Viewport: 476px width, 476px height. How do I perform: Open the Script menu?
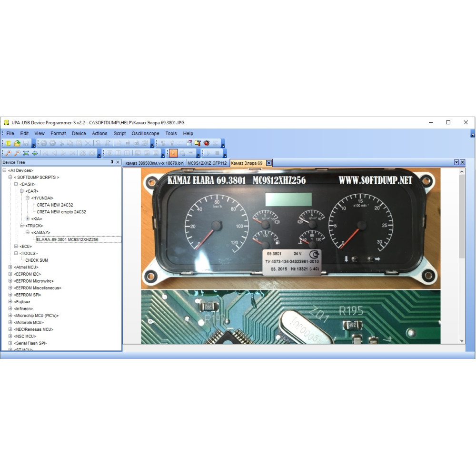click(119, 133)
